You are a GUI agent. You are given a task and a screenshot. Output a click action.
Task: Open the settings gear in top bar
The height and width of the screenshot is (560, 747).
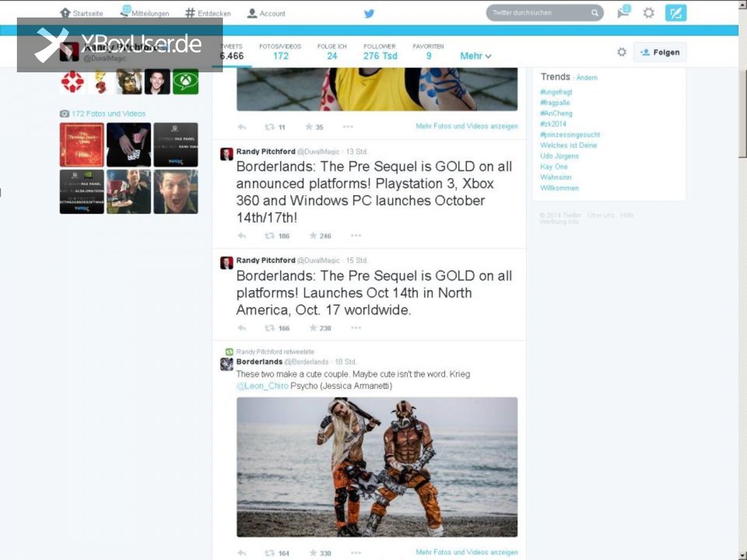pos(648,13)
